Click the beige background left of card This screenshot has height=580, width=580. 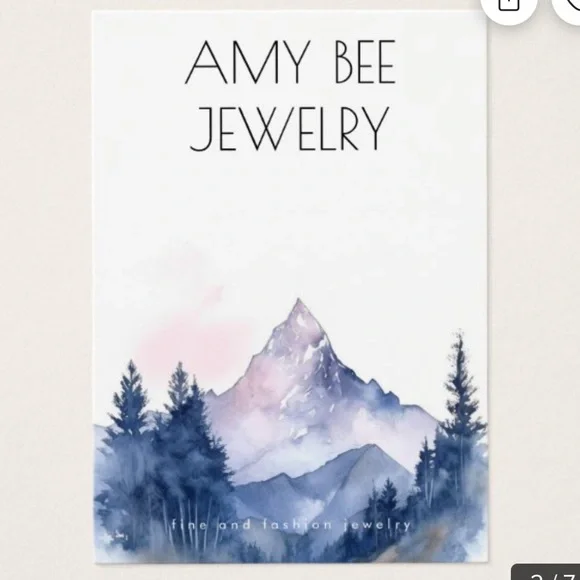pos(45,290)
